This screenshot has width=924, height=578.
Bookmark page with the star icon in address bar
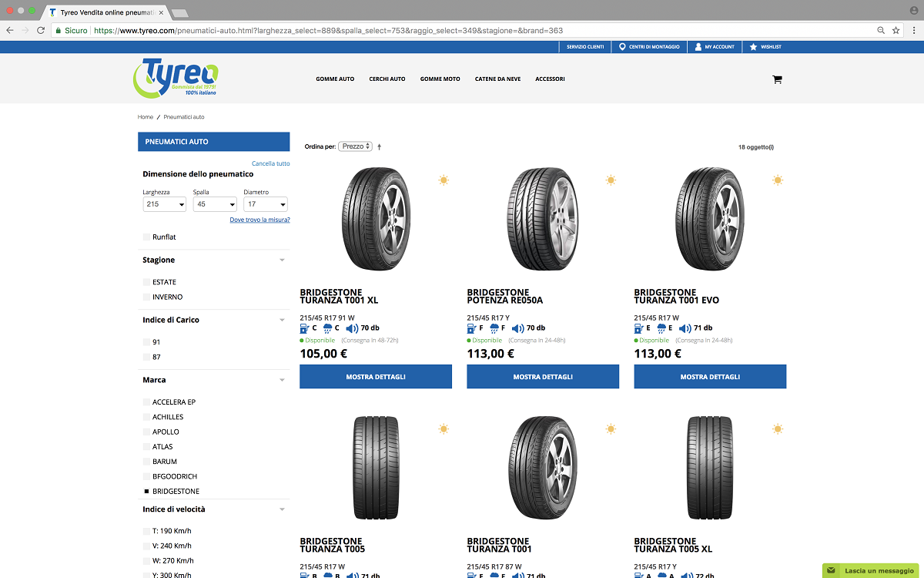coord(896,31)
